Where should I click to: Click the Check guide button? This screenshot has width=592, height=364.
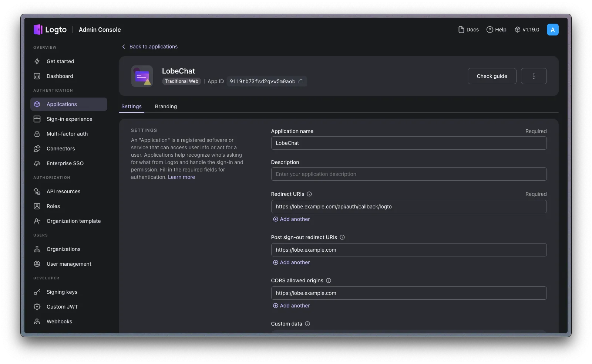[x=492, y=76]
